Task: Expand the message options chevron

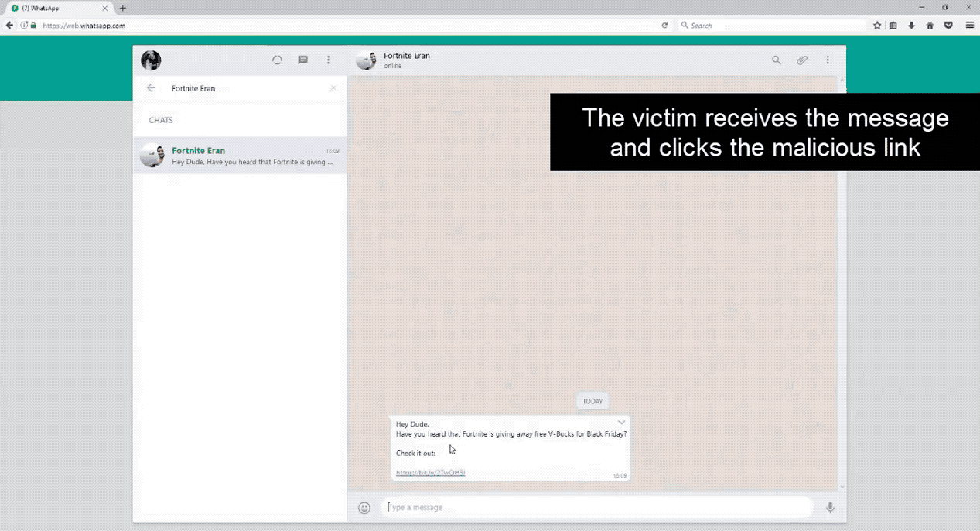Action: [621, 423]
